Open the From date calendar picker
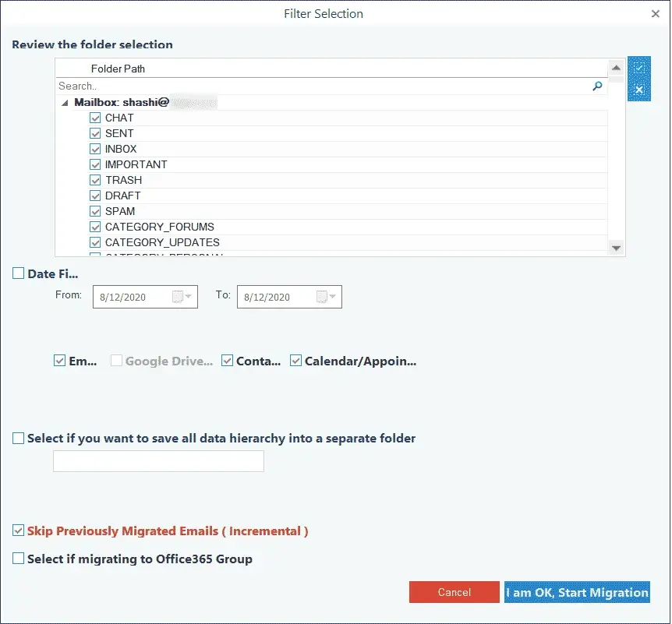Viewport: 672px width, 624px height. (x=182, y=296)
